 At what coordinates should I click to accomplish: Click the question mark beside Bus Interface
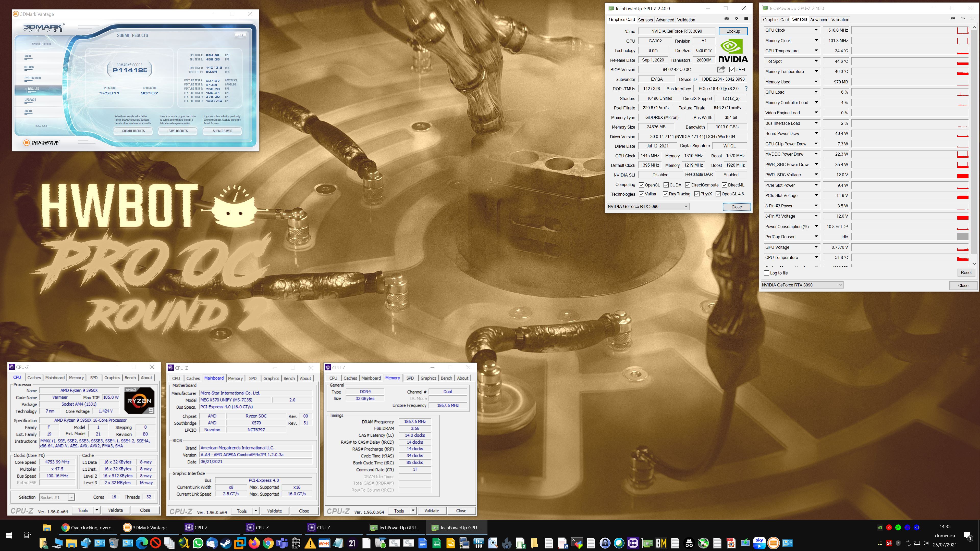[x=746, y=89]
